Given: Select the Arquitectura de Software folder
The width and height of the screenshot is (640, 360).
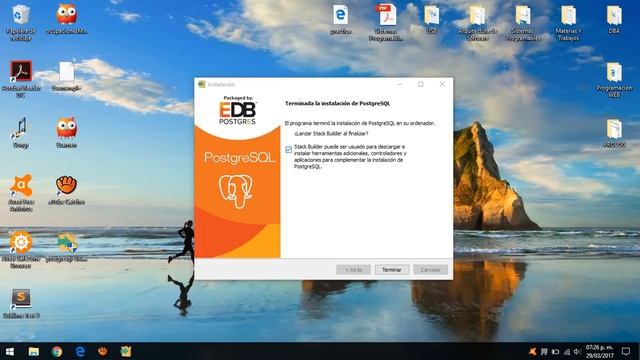Looking at the screenshot, I should coord(477,22).
